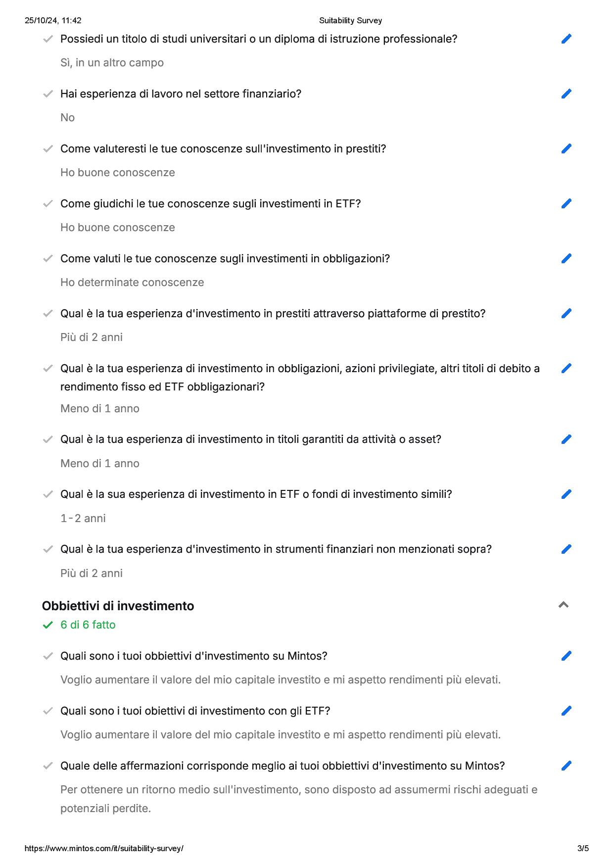
Task: Edit ETF investment objectives answer
Action: (x=566, y=711)
